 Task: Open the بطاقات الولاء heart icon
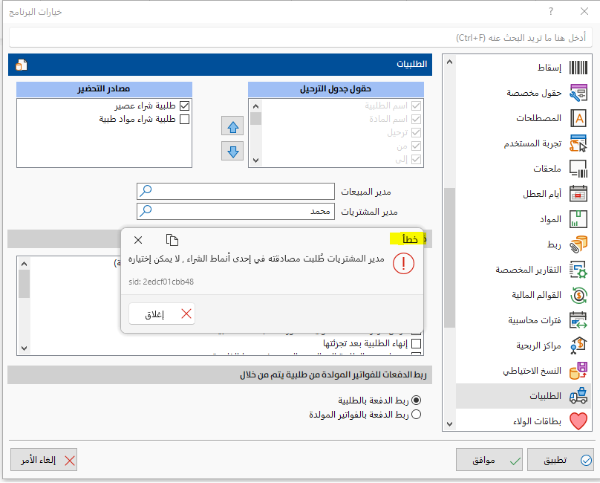(x=578, y=421)
